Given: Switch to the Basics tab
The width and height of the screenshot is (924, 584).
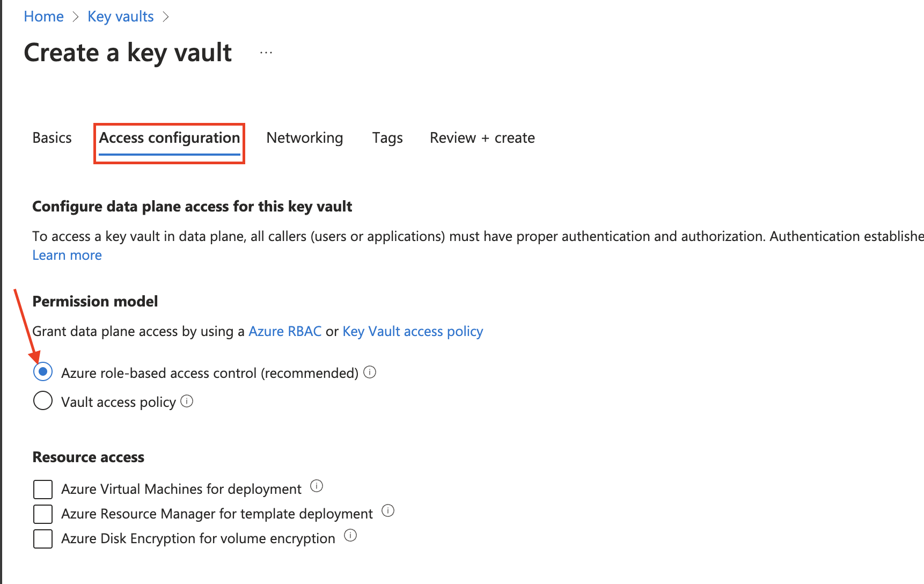Looking at the screenshot, I should [x=52, y=138].
